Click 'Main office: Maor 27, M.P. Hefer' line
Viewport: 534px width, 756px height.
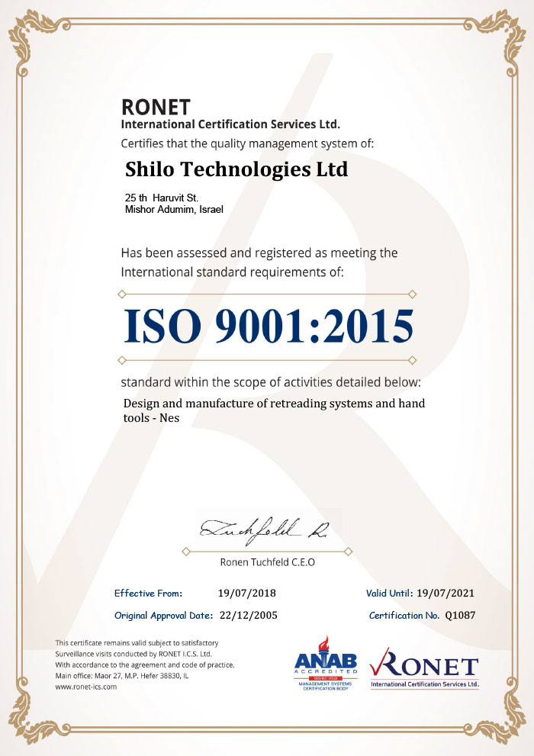coord(122,676)
